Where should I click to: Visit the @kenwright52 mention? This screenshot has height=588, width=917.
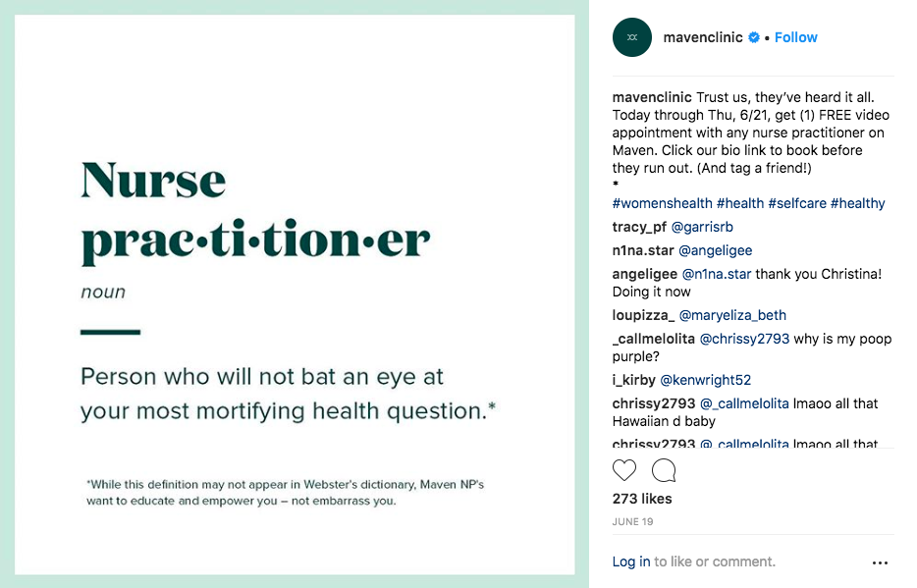click(x=705, y=380)
